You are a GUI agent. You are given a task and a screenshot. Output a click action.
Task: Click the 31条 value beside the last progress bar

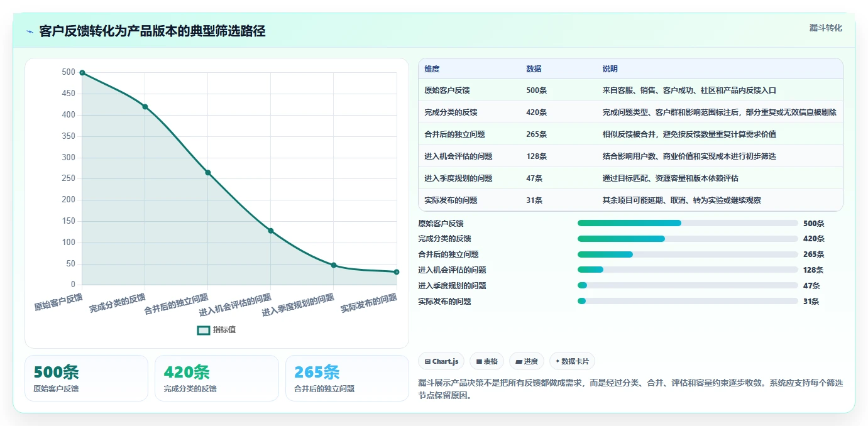[811, 302]
